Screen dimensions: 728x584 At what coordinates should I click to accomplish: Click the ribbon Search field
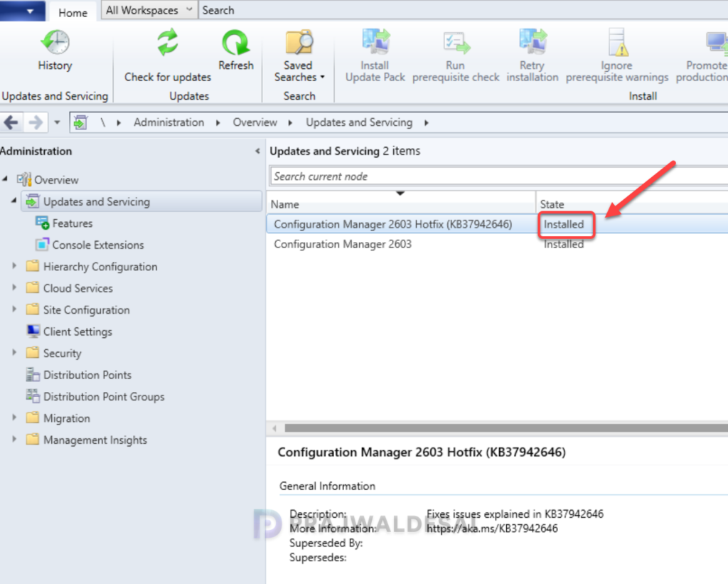tap(463, 10)
